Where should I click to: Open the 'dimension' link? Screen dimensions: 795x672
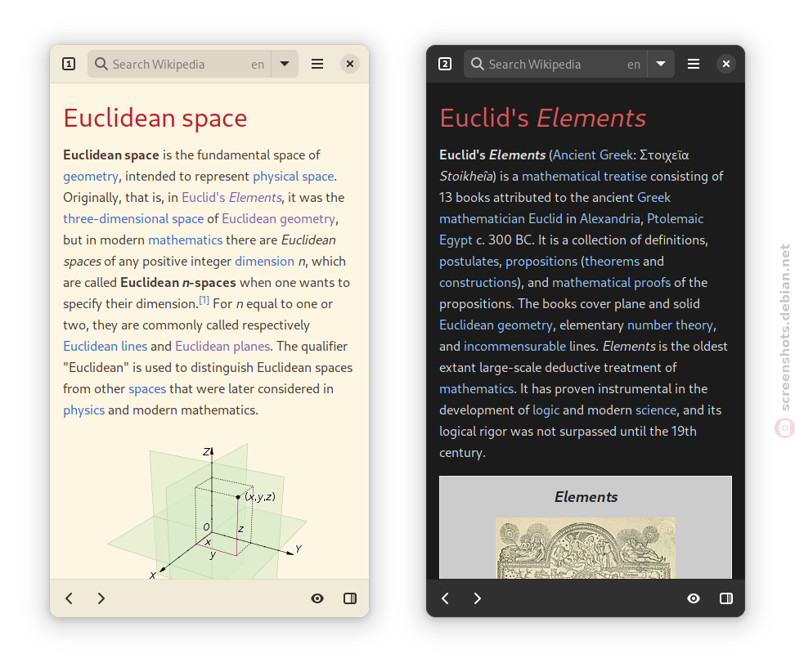point(264,262)
